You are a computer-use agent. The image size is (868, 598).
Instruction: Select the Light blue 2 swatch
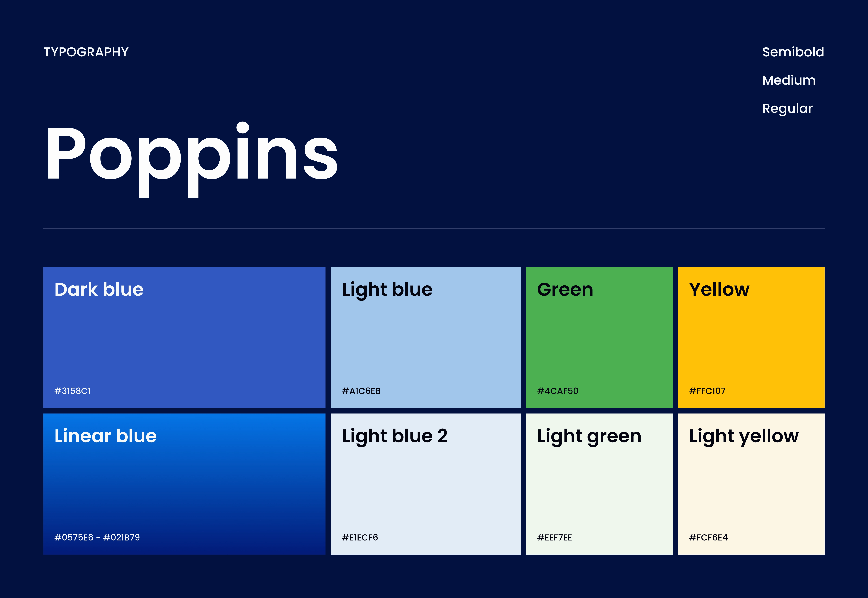pos(426,484)
